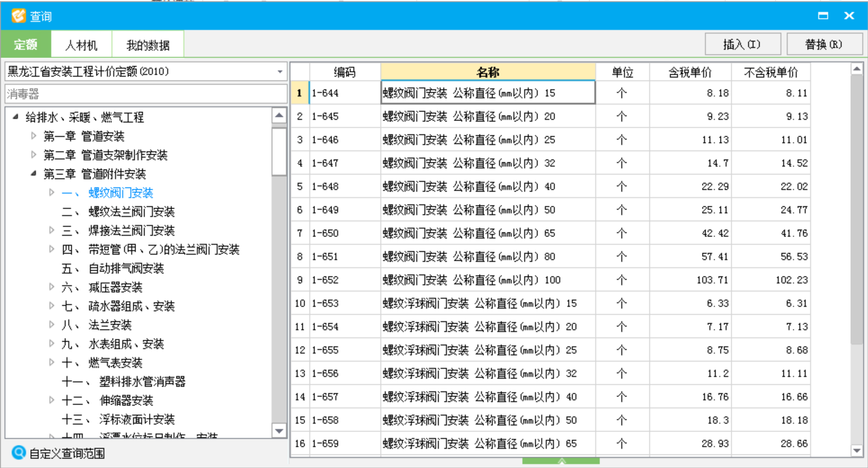The width and height of the screenshot is (868, 468).
Task: Click the query window app logo icon
Action: pos(19,16)
